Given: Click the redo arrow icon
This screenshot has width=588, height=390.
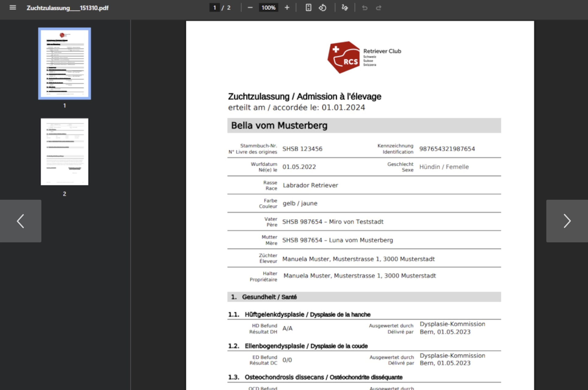Looking at the screenshot, I should (x=378, y=8).
